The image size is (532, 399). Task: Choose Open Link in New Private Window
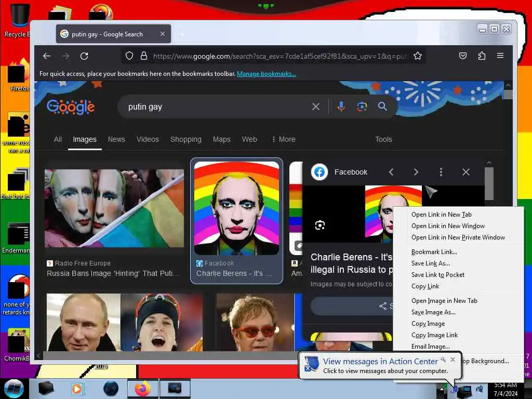[x=458, y=237]
